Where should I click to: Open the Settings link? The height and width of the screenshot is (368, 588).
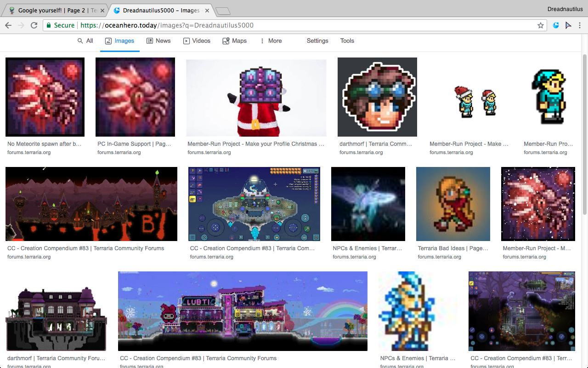[317, 41]
